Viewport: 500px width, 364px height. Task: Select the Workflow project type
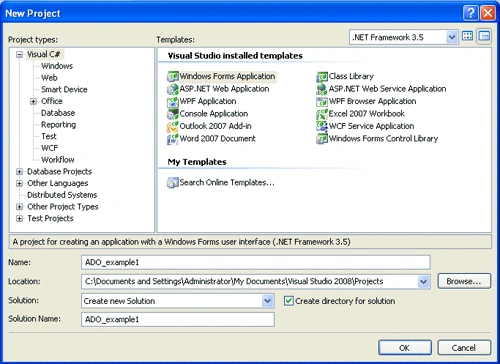pos(58,160)
